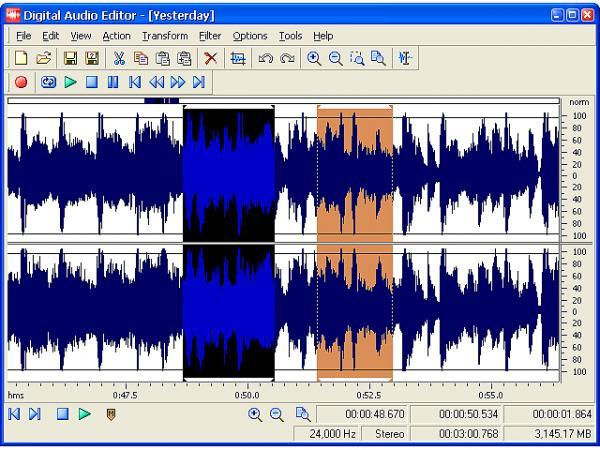
Task: Start playback with the green Play button in the toolbar
Action: pyautogui.click(x=70, y=82)
